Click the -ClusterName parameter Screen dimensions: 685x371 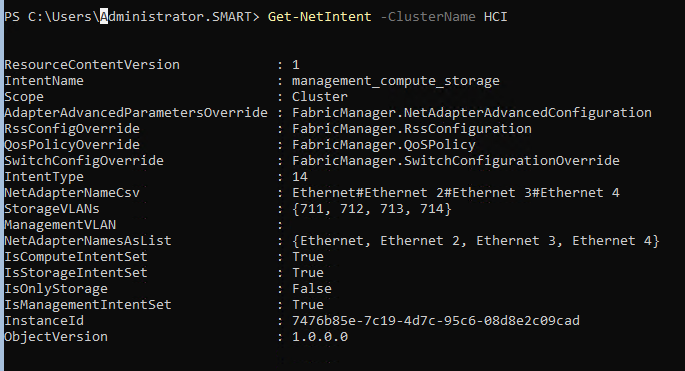[x=428, y=17]
